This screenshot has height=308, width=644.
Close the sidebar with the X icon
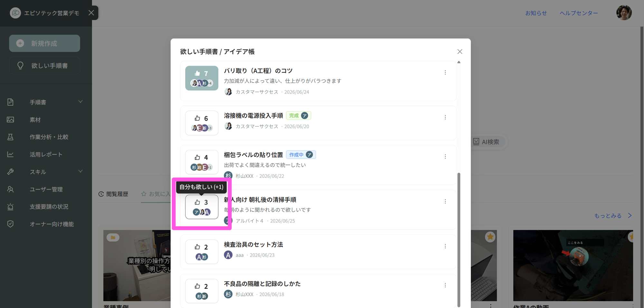pyautogui.click(x=91, y=13)
